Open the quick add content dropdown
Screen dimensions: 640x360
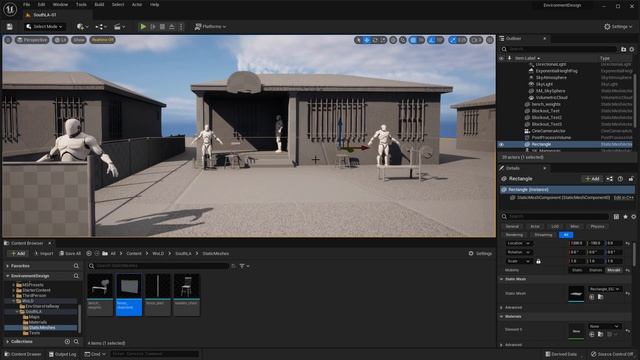[81, 27]
